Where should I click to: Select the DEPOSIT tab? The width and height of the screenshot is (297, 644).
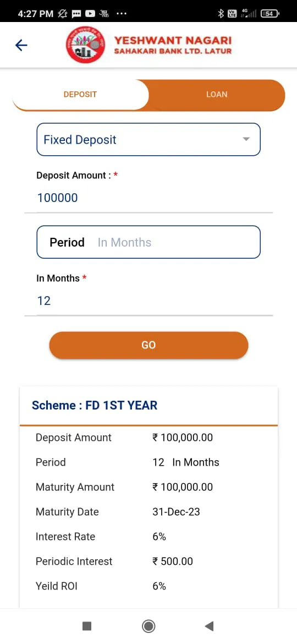(x=80, y=95)
